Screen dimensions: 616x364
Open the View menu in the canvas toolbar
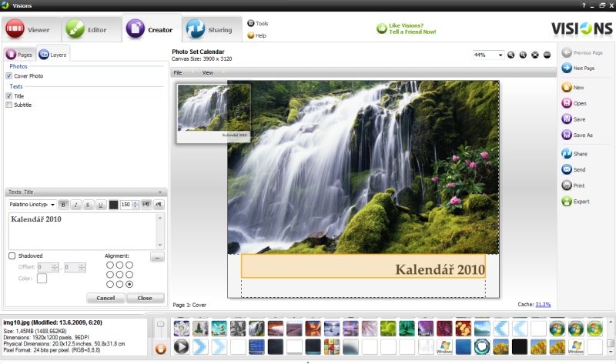coord(207,72)
